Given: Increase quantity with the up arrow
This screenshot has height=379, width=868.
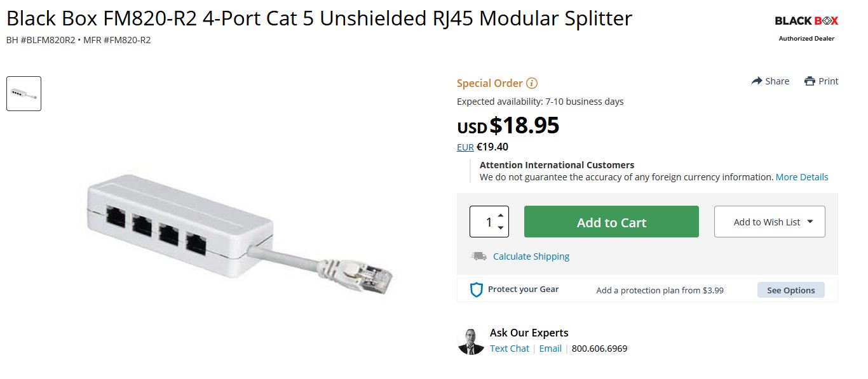Looking at the screenshot, I should [x=501, y=215].
